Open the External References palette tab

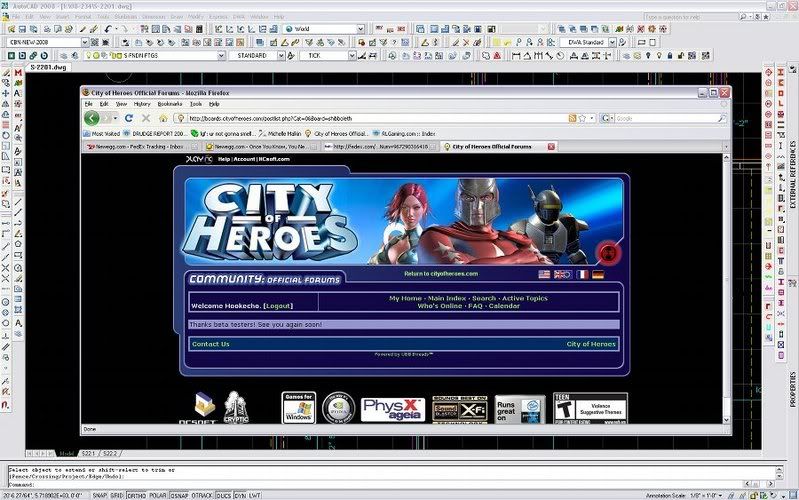(x=793, y=174)
